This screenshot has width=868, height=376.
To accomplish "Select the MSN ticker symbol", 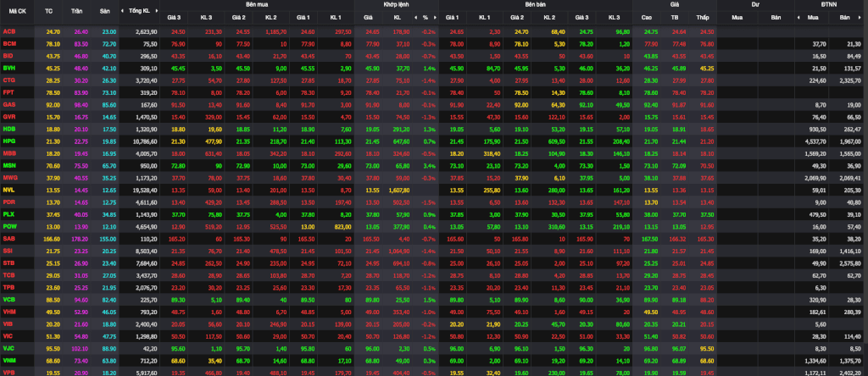I will pos(8,165).
